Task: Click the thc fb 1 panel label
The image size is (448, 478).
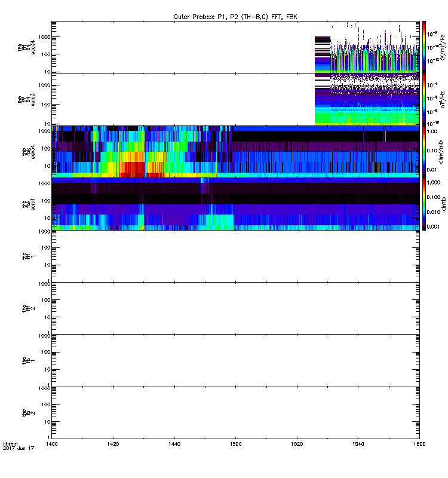Action: click(x=29, y=361)
